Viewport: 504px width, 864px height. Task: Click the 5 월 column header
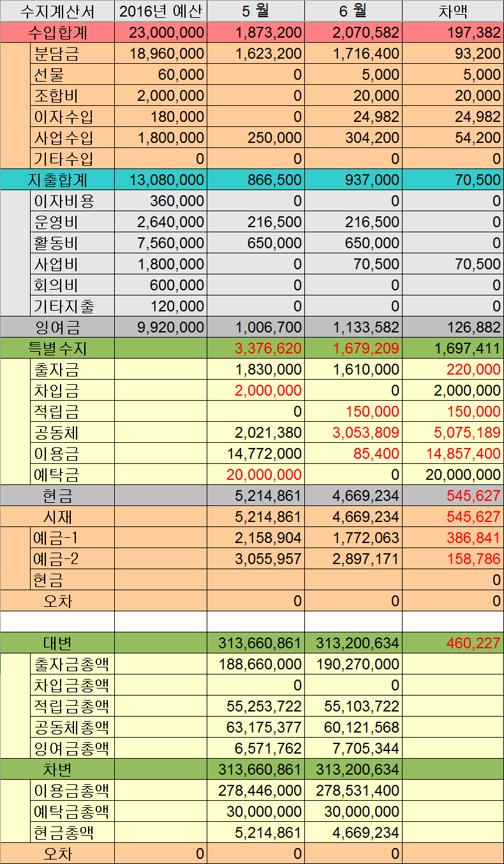point(256,11)
